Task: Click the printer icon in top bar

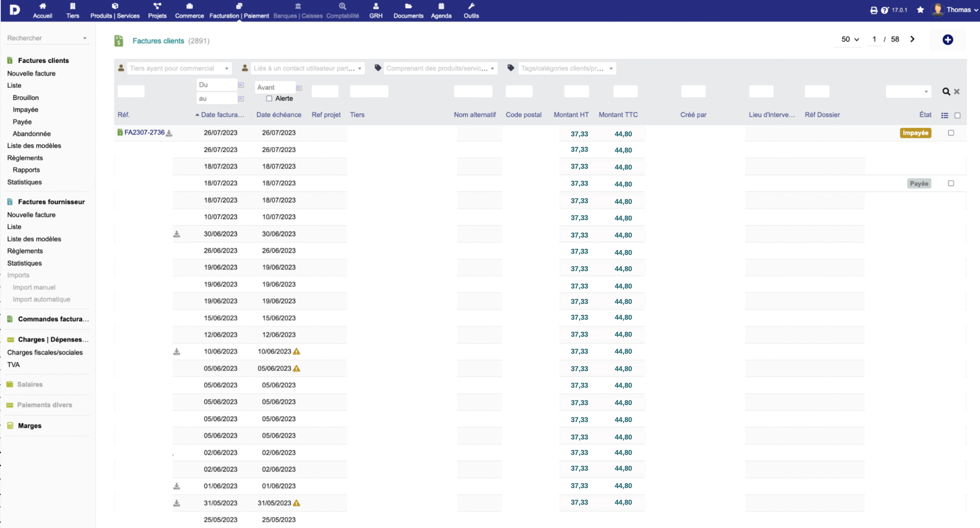Action: click(874, 10)
